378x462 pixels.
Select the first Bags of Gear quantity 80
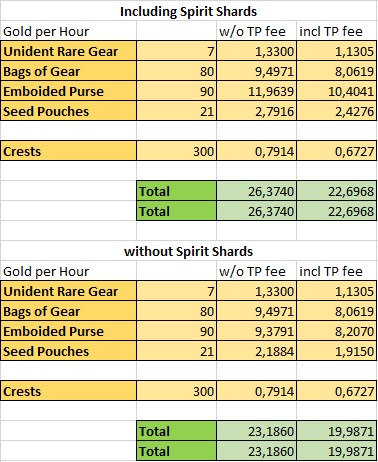tap(177, 71)
